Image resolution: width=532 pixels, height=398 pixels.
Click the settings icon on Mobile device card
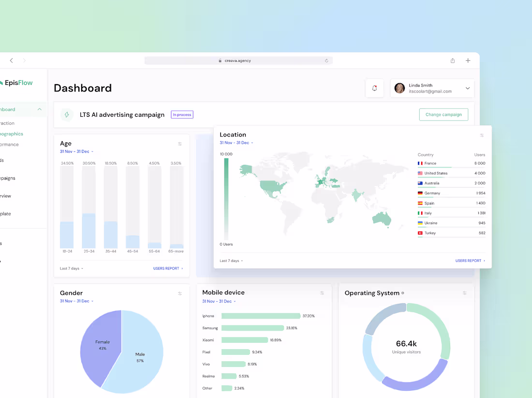[322, 293]
